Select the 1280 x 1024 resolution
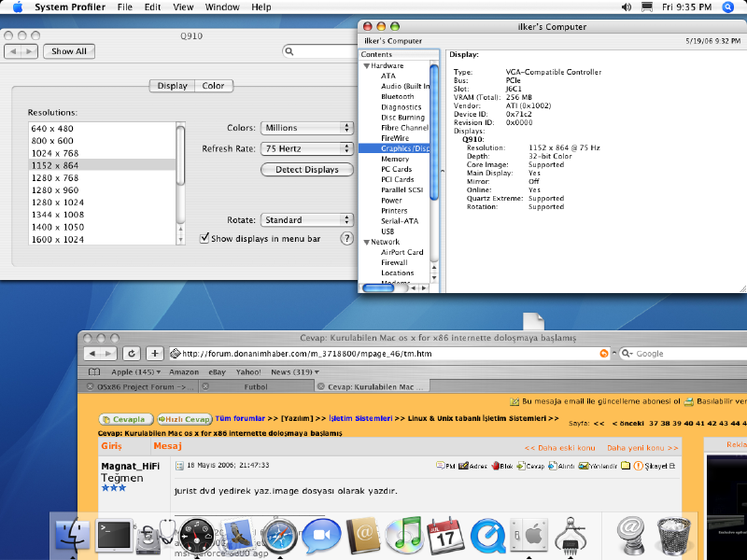This screenshot has height=560, width=747. coord(102,203)
